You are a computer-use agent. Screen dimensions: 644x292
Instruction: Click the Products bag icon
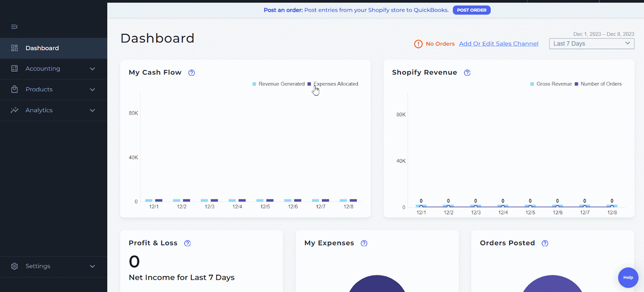[x=14, y=89]
